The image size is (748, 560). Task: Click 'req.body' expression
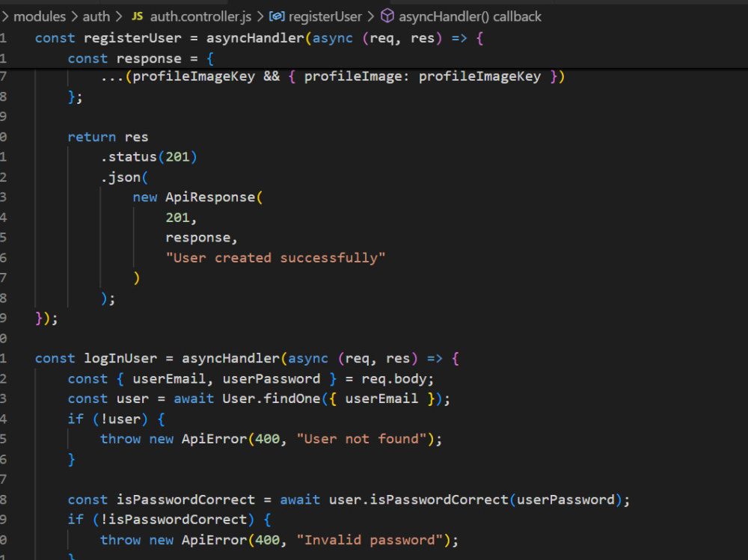point(394,379)
